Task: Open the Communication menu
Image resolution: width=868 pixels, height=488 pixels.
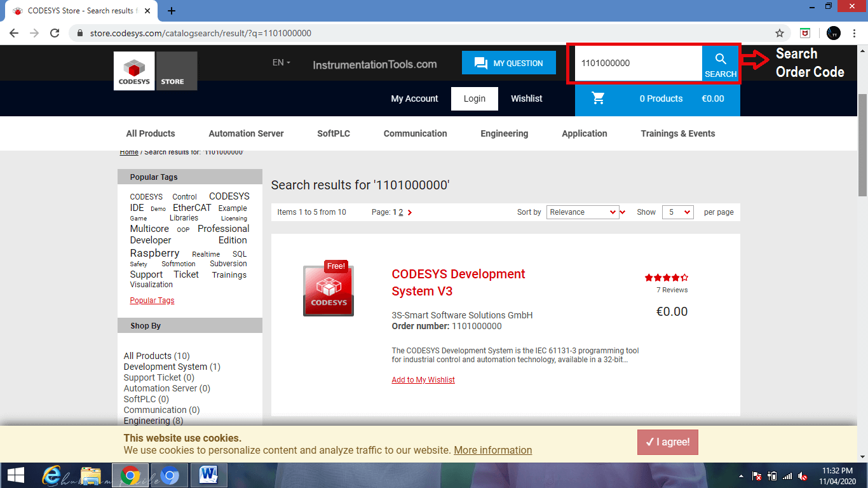Action: pos(416,133)
